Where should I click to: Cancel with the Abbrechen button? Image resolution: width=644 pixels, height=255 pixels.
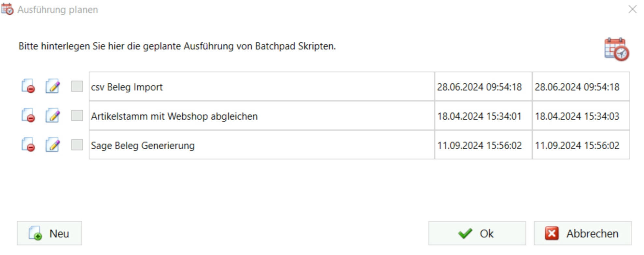point(582,234)
